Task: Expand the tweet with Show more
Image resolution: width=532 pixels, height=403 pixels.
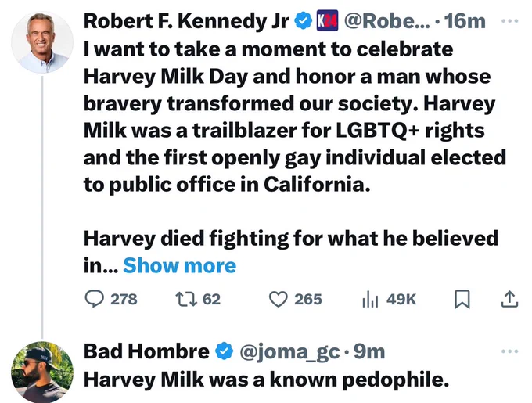Action: (179, 265)
